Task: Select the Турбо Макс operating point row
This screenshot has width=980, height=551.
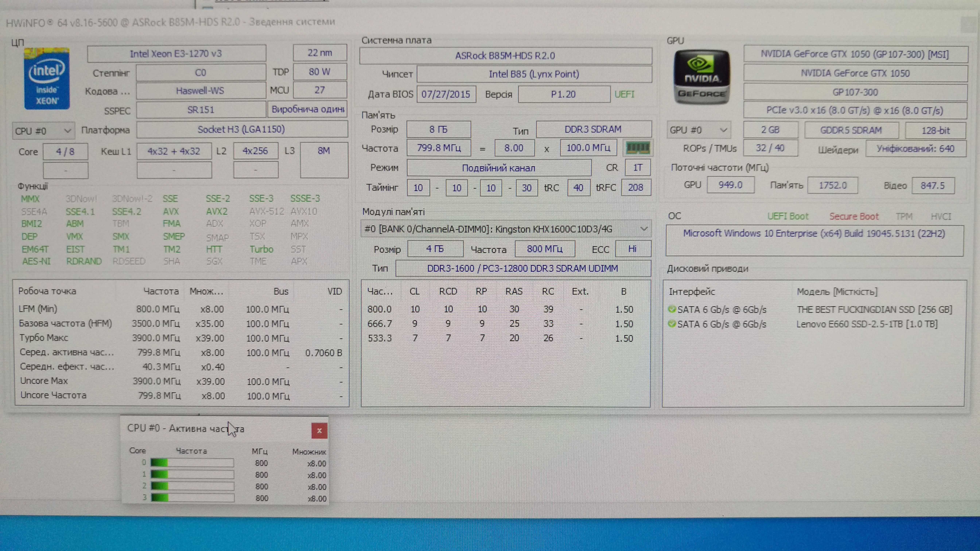Action: coord(181,338)
